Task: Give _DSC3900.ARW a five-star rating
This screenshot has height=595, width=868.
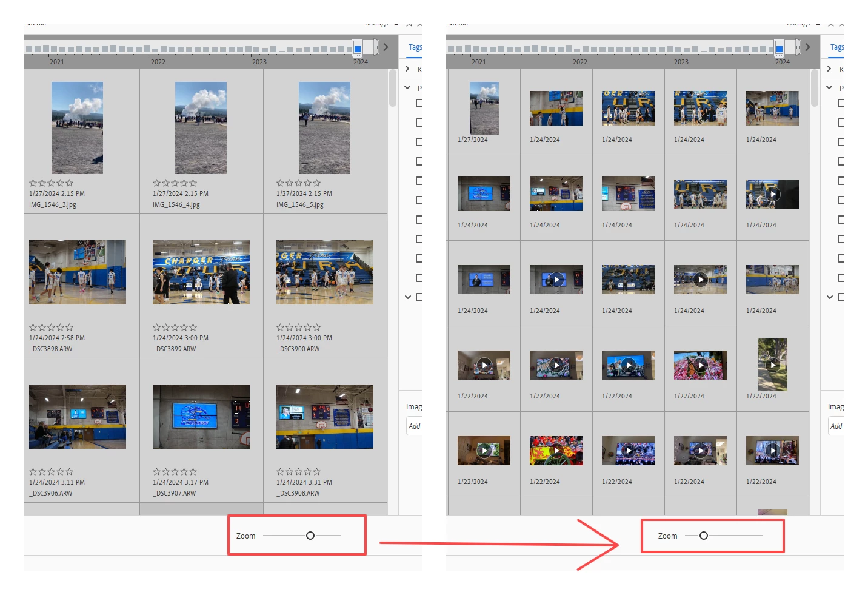Action: tap(317, 327)
